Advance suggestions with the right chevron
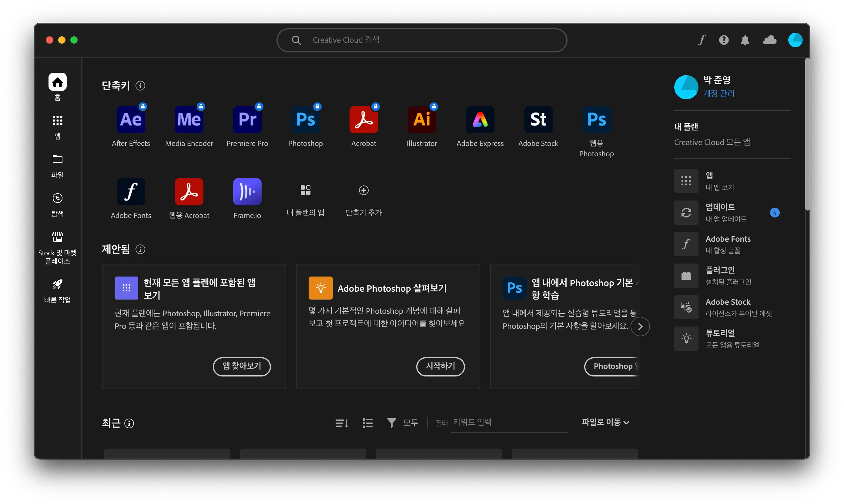This screenshot has height=504, width=844. click(640, 327)
